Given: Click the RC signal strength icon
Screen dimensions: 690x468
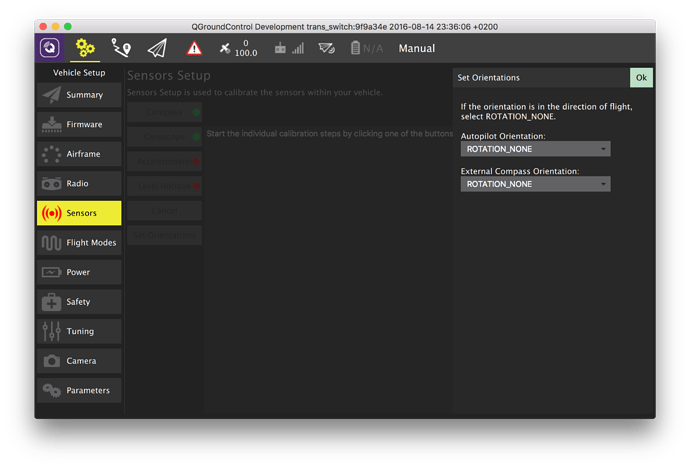Looking at the screenshot, I should coord(288,48).
